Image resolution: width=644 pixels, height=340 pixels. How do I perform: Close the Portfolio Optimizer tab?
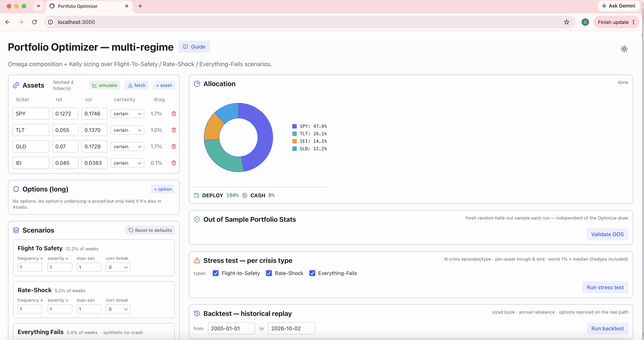tap(127, 6)
